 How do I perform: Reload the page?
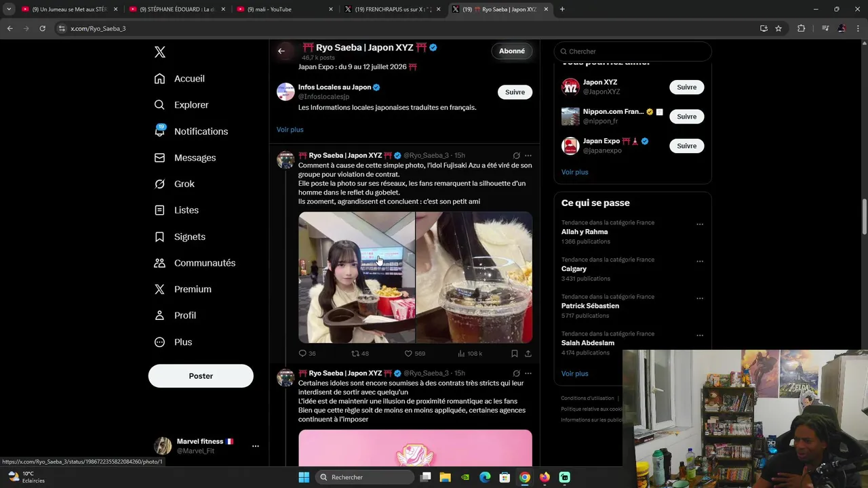42,28
